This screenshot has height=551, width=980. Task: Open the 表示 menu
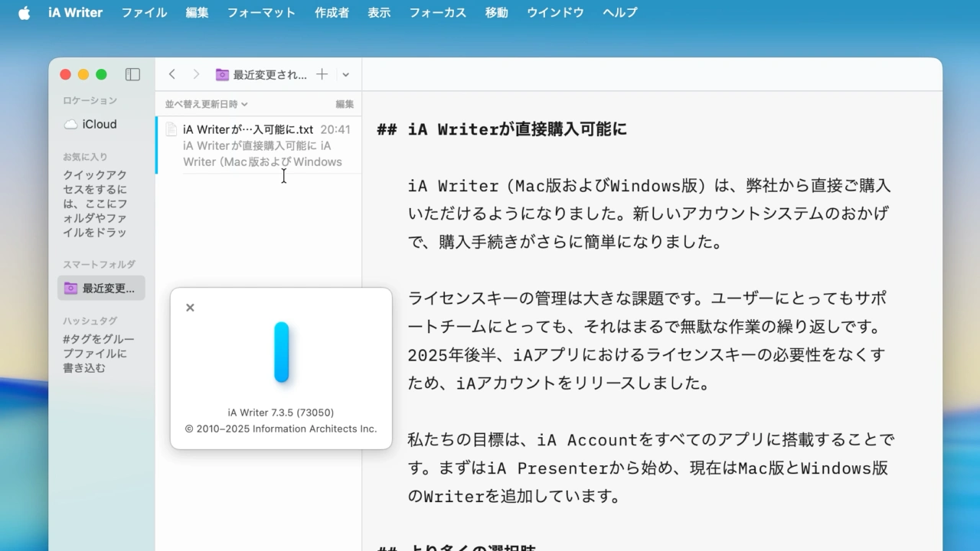click(x=379, y=13)
